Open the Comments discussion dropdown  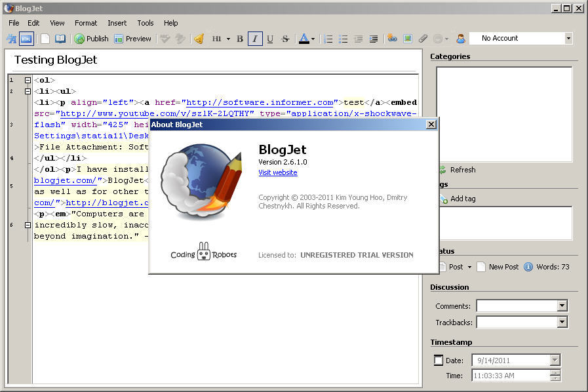tap(562, 305)
